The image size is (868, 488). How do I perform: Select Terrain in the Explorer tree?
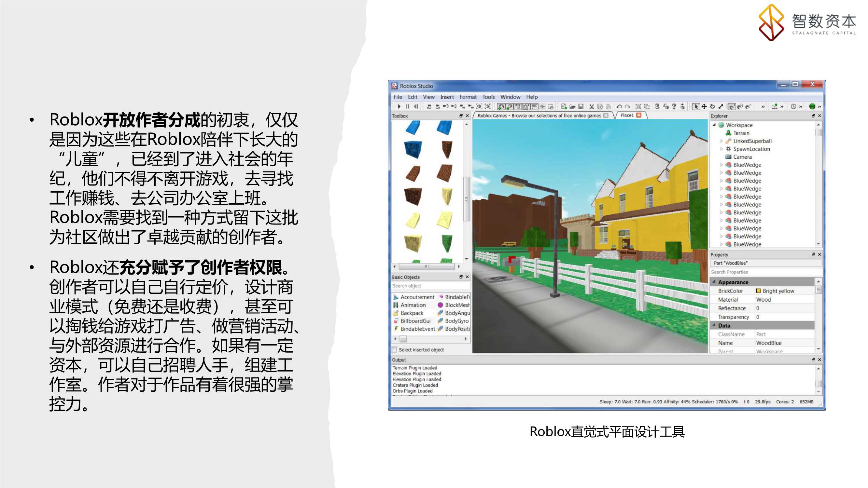click(x=741, y=133)
